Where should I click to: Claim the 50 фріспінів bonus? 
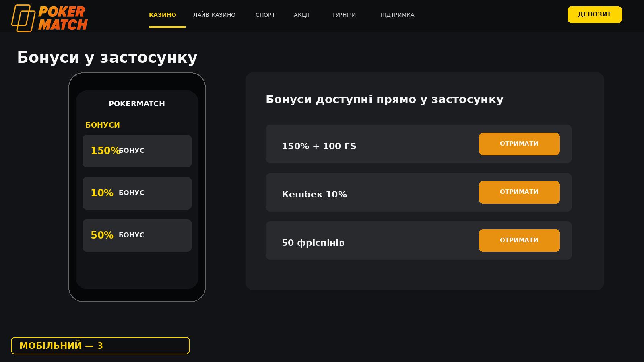(x=519, y=241)
